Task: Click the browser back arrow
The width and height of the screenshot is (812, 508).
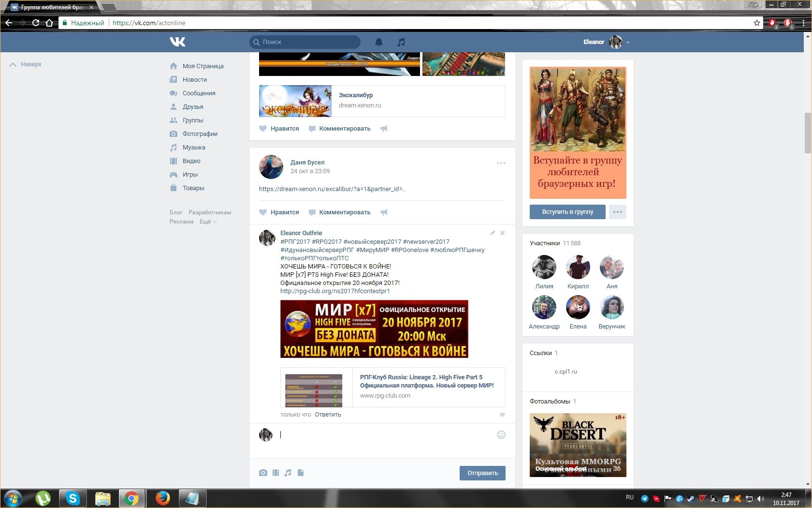Action: (9, 23)
